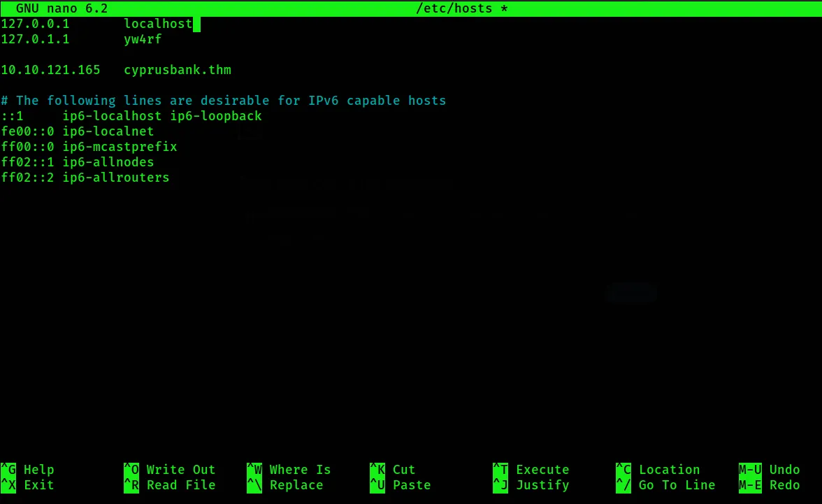Click the ^K Cut shortcut
822x504 pixels.
pos(392,470)
